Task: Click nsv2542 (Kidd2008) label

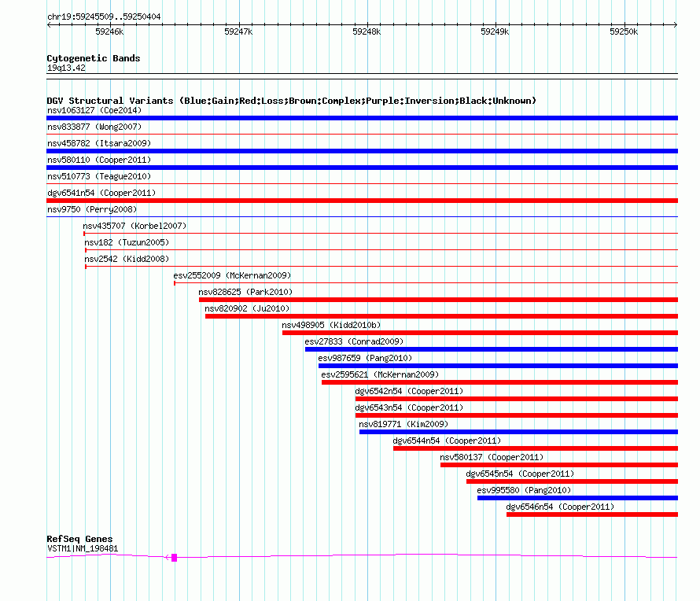Action: [127, 259]
